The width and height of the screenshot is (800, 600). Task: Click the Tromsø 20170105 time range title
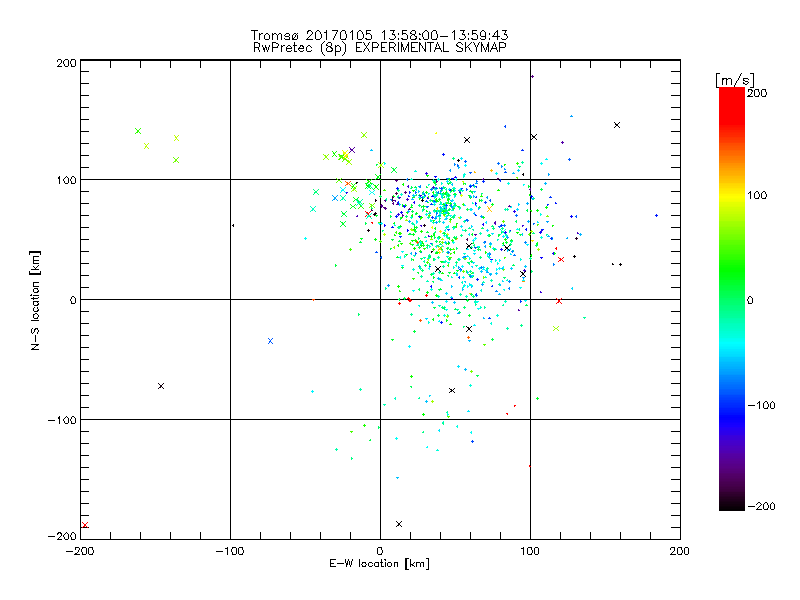(379, 35)
